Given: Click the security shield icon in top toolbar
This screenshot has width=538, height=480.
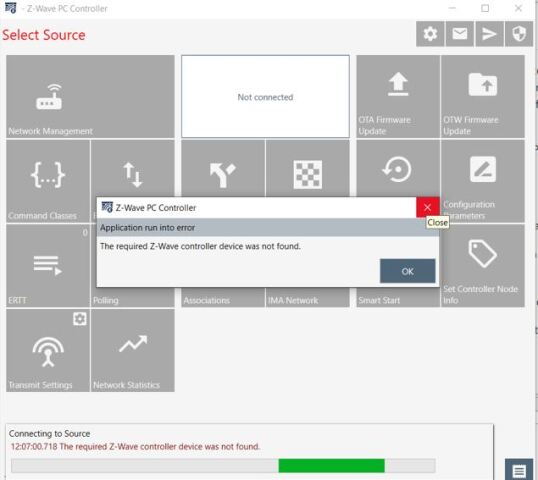Looking at the screenshot, I should click(519, 34).
